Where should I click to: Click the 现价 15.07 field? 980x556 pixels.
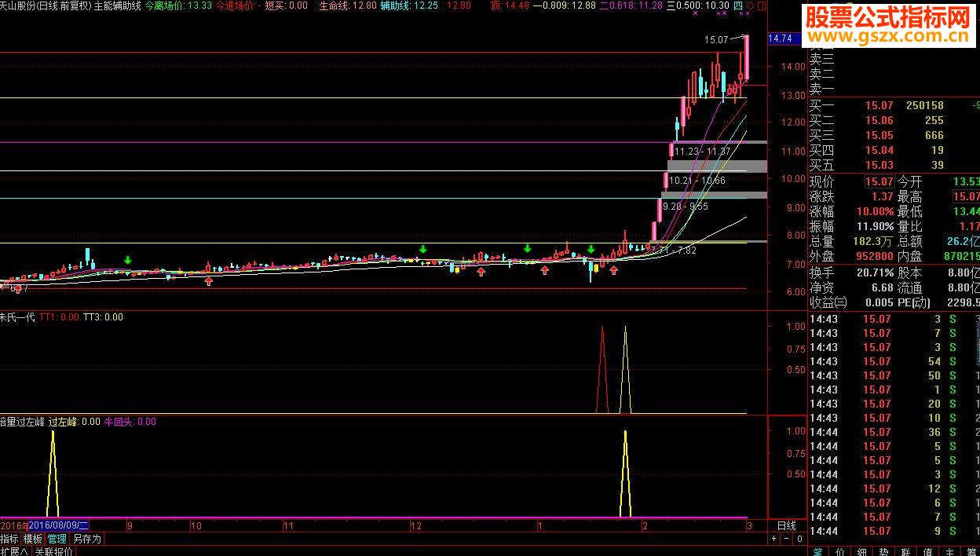coord(879,181)
